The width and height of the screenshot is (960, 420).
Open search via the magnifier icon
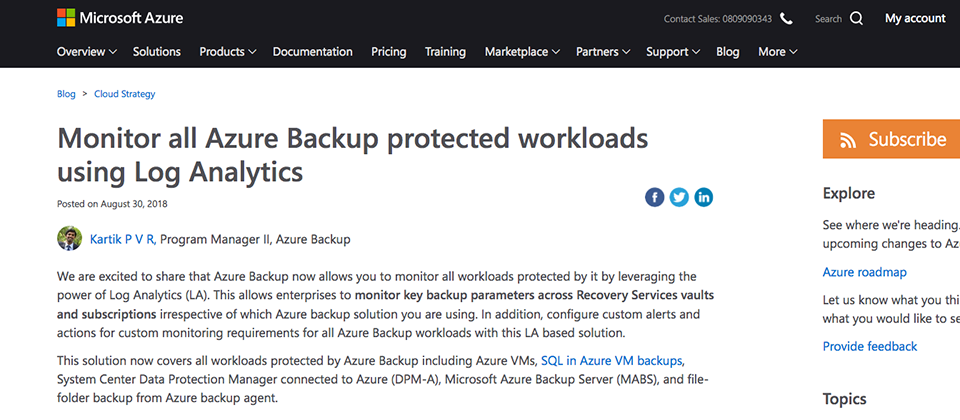coord(856,19)
